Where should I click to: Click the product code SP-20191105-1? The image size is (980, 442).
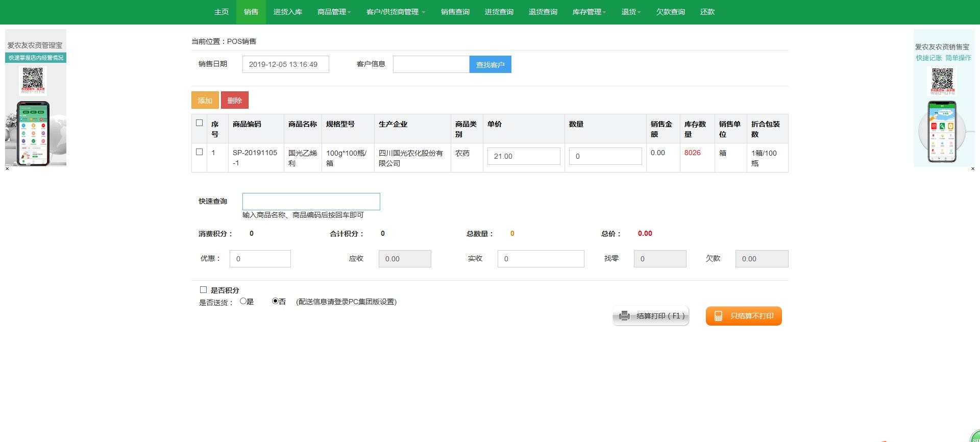click(x=255, y=158)
